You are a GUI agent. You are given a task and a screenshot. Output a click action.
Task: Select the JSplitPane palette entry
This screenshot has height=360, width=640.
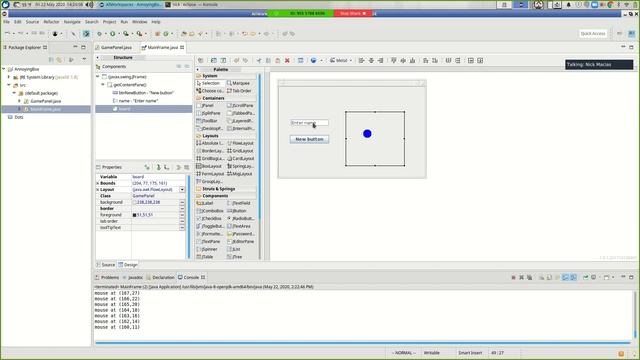(208, 113)
